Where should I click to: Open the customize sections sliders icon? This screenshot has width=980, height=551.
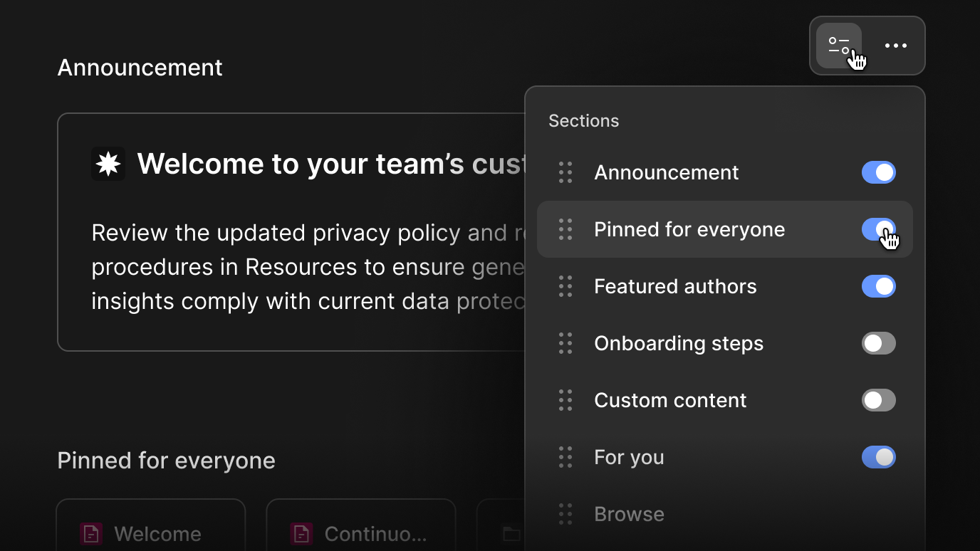(839, 46)
